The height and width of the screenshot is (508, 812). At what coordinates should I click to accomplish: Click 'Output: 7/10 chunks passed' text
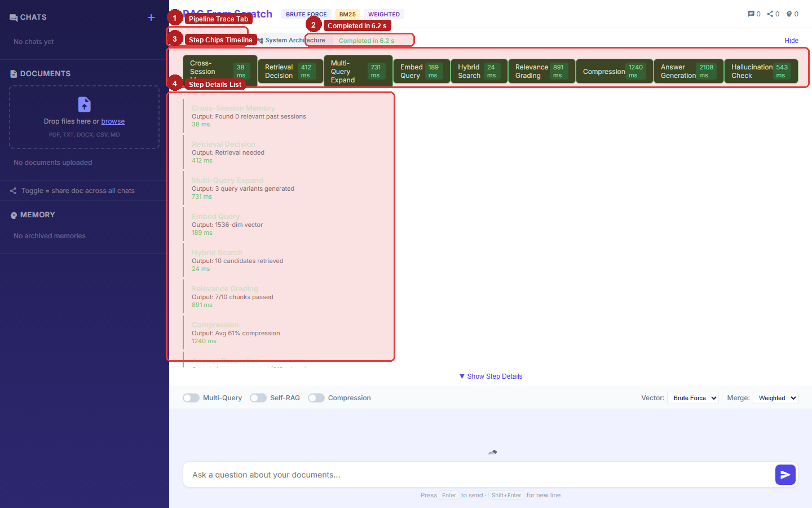[232, 297]
